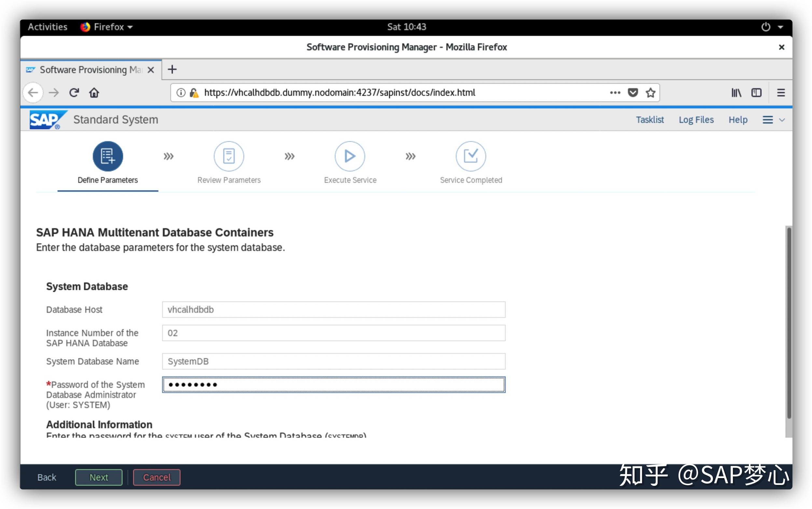
Task: Click the bookmark star icon in address bar
Action: point(654,93)
